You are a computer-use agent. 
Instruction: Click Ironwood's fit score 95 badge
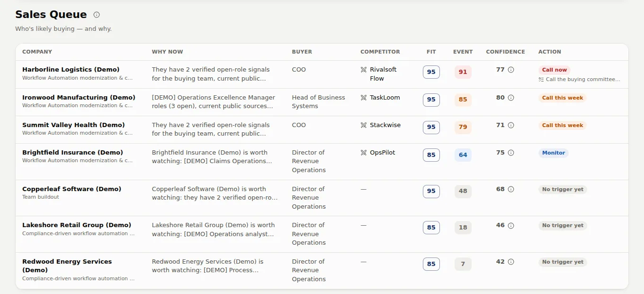tap(431, 100)
